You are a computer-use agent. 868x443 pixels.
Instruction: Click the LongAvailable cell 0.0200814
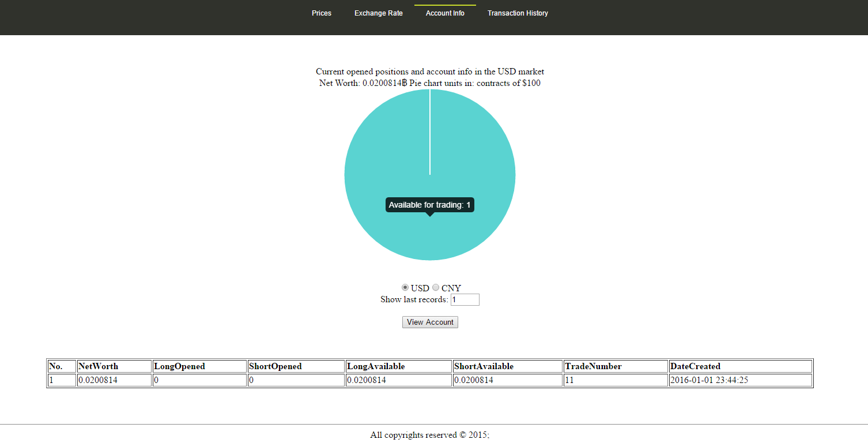(399, 380)
